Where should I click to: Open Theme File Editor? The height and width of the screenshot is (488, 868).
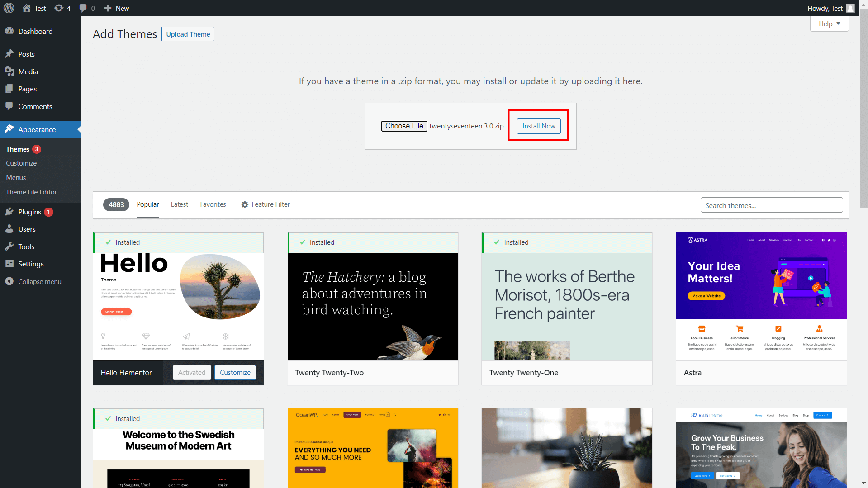pos(31,192)
